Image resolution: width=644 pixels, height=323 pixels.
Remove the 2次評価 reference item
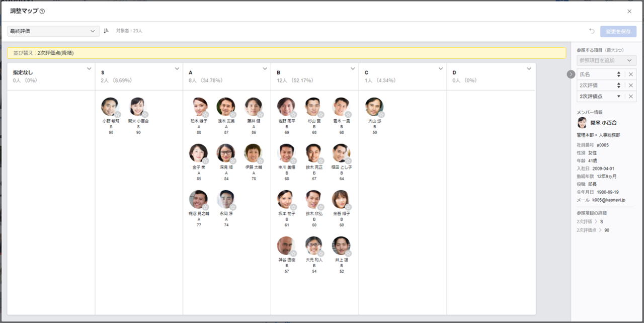630,86
